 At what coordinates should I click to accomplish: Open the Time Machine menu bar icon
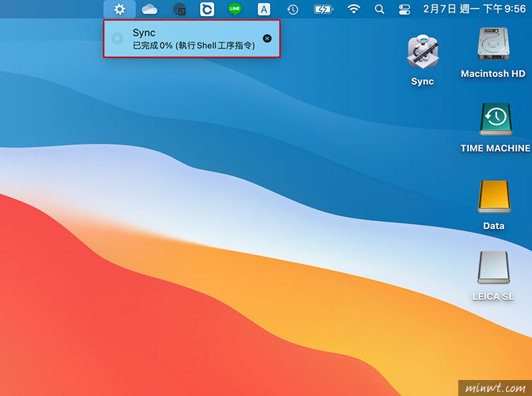(293, 9)
